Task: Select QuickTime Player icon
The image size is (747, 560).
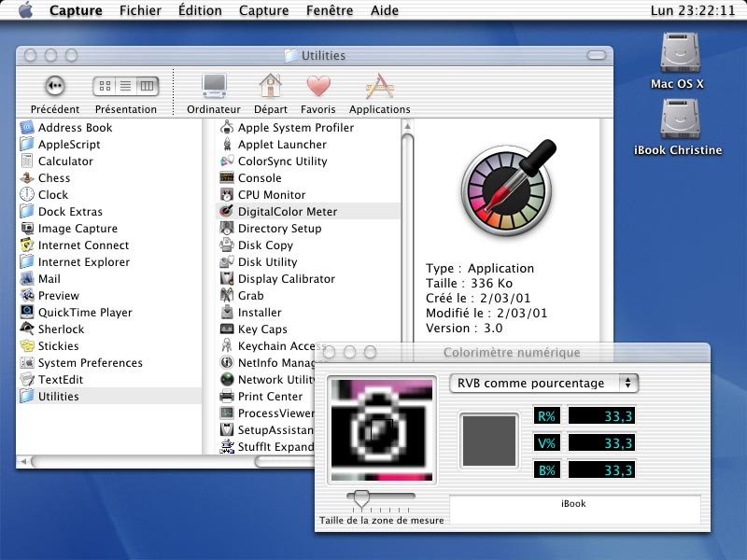Action: (x=27, y=312)
